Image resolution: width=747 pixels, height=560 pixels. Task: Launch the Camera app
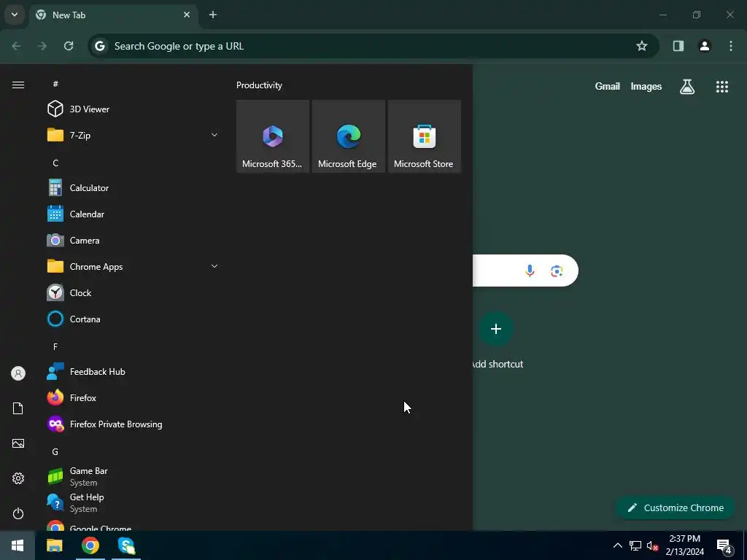pyautogui.click(x=133, y=241)
